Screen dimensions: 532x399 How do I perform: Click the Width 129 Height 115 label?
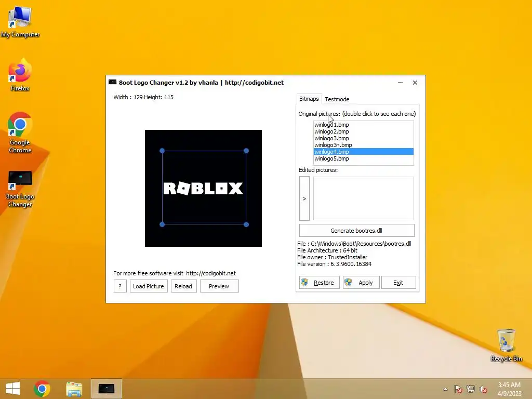(143, 97)
